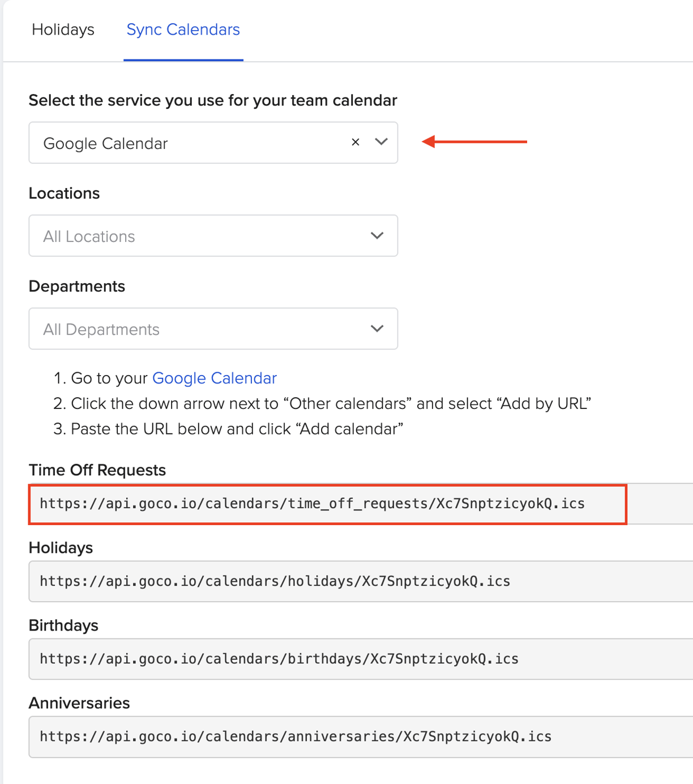Select the Sync Calendars tab

[183, 29]
